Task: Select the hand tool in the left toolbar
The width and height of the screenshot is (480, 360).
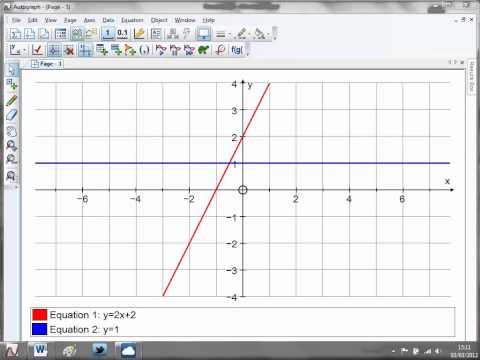Action: click(12, 131)
